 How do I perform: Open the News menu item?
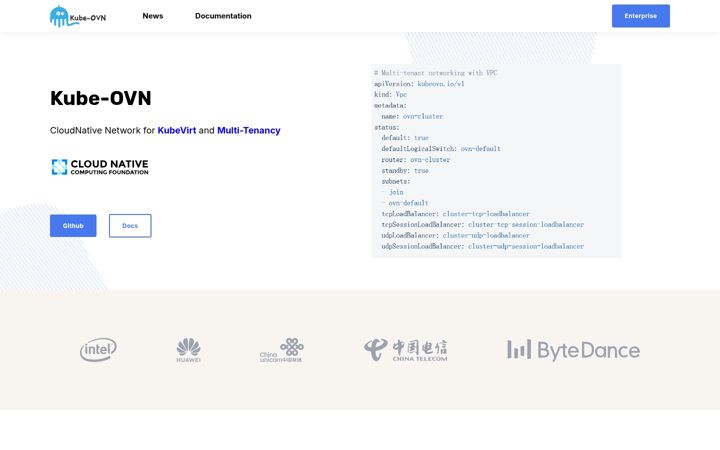(153, 16)
